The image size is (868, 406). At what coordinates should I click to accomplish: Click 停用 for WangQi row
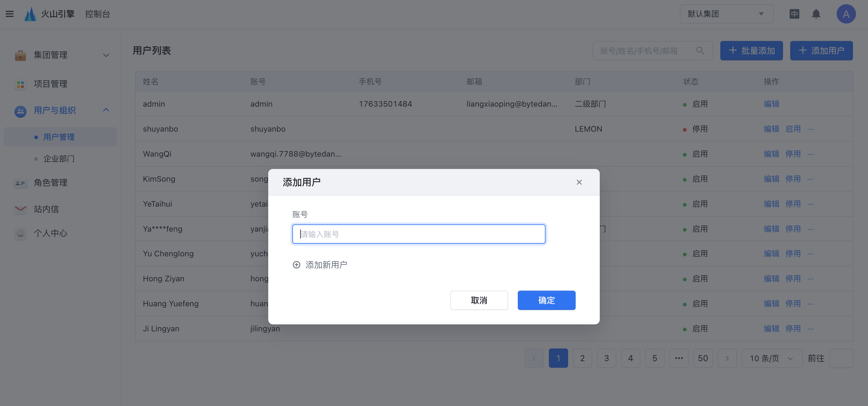[x=793, y=154]
